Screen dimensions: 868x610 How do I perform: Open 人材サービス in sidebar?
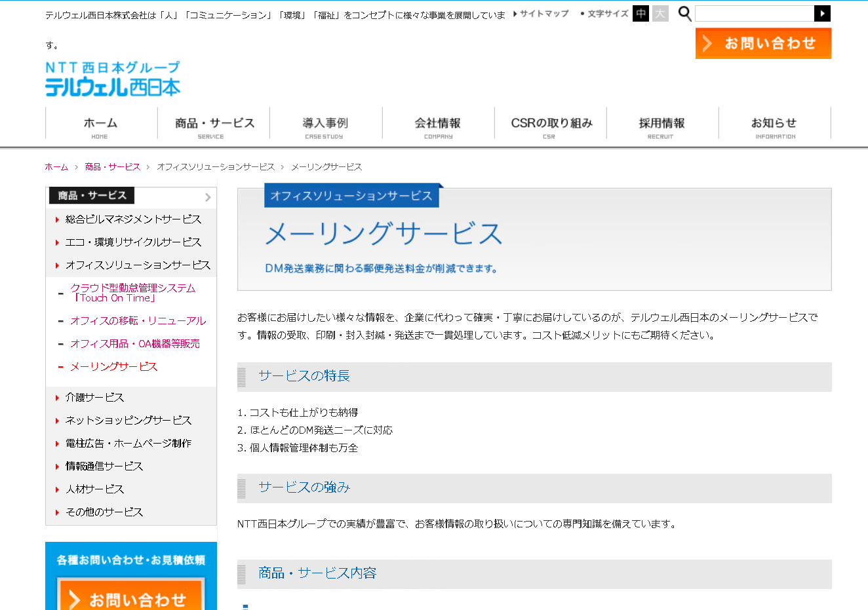94,489
